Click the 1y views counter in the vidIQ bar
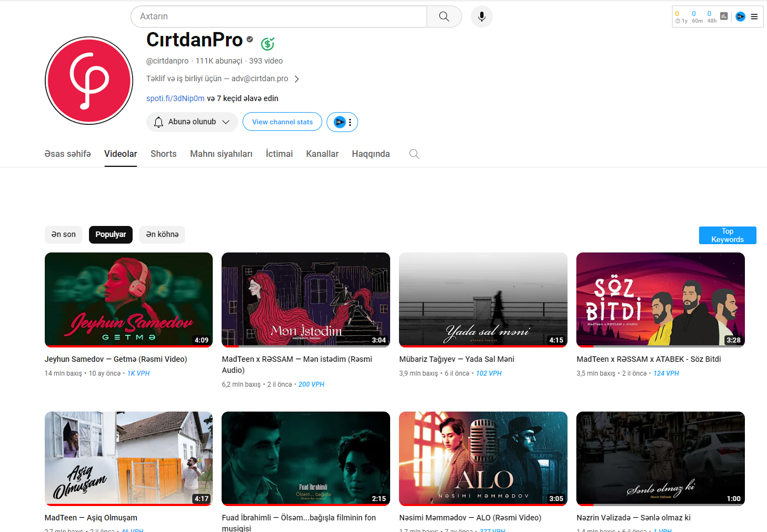 click(681, 17)
